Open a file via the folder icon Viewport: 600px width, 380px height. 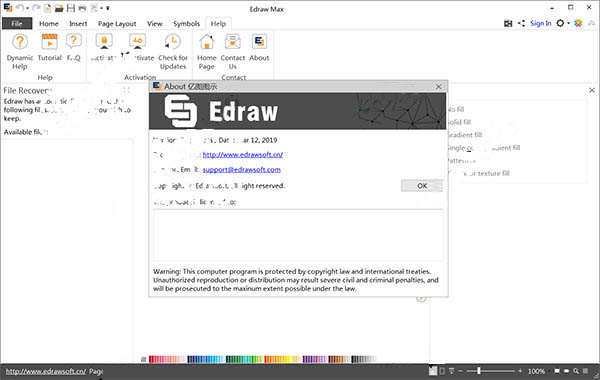[59, 8]
